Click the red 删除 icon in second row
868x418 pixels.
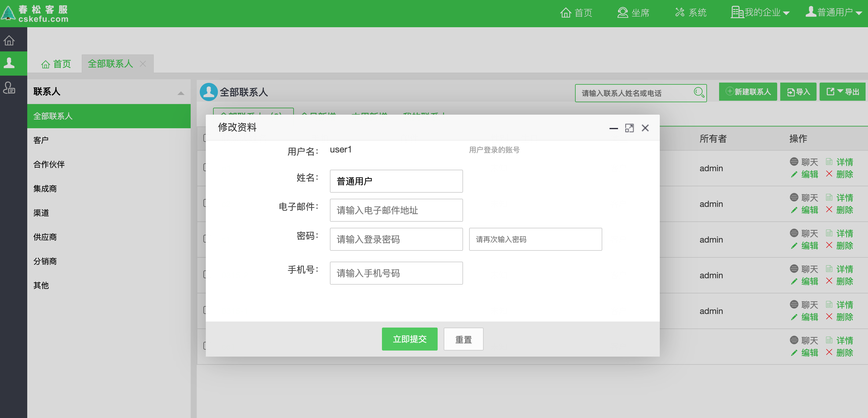coord(829,210)
